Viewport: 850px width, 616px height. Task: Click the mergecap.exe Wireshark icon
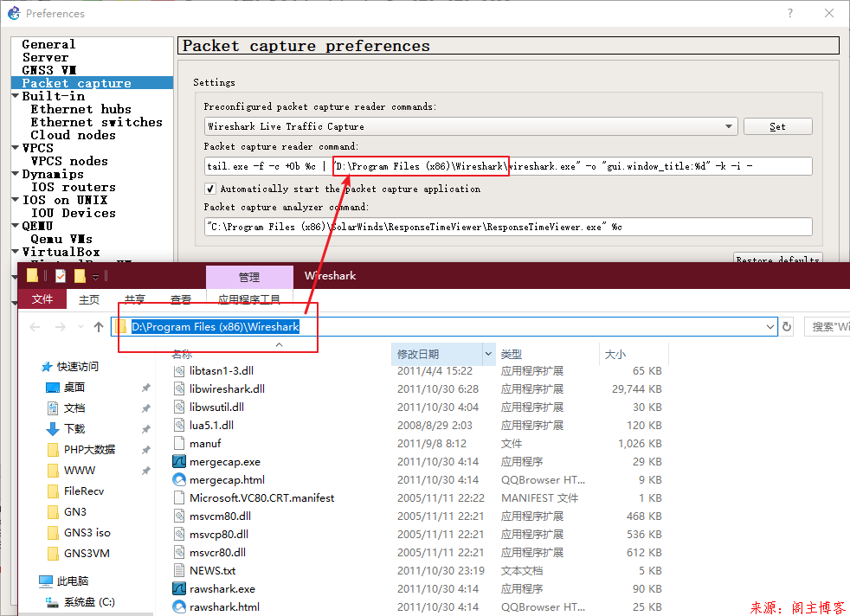click(x=179, y=462)
